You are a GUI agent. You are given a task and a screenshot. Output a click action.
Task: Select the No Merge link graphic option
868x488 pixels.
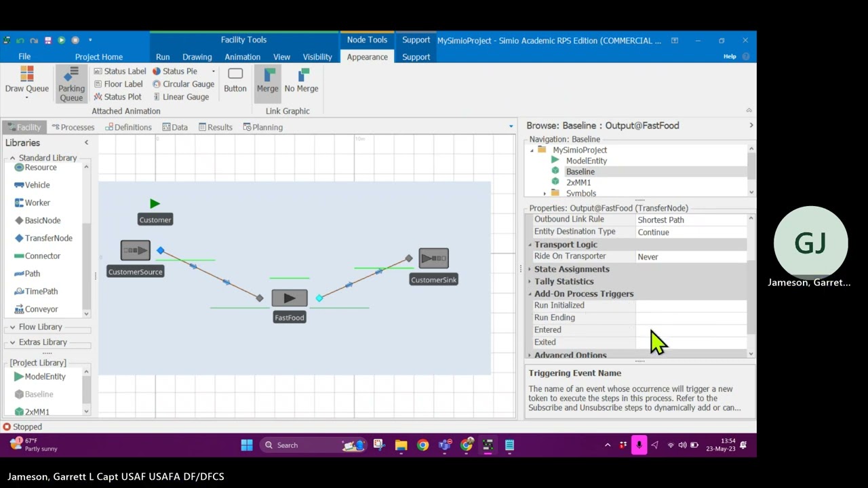301,79
